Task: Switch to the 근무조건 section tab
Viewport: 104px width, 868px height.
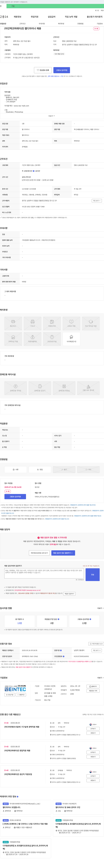Action: [x=22, y=24]
